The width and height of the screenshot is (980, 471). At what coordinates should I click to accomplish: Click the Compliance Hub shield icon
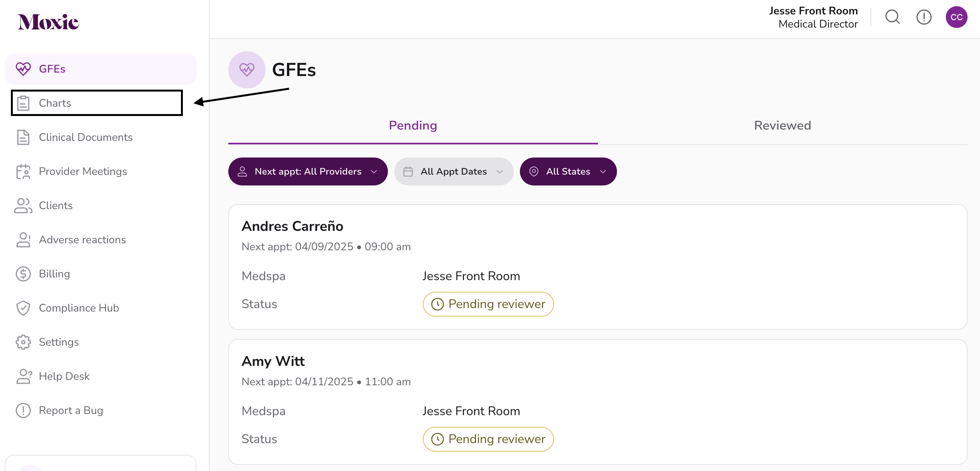(x=23, y=308)
